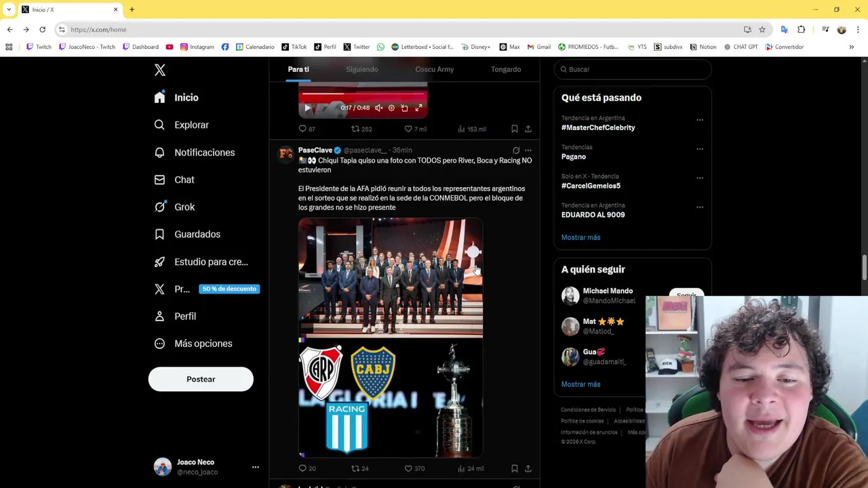Repost PaseClave post, 24 reposts

click(x=359, y=468)
